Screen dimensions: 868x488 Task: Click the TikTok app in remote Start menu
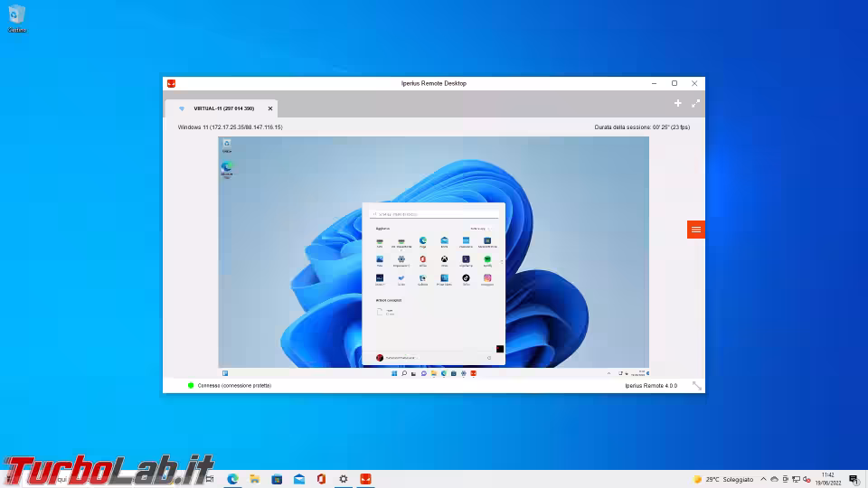pos(466,278)
